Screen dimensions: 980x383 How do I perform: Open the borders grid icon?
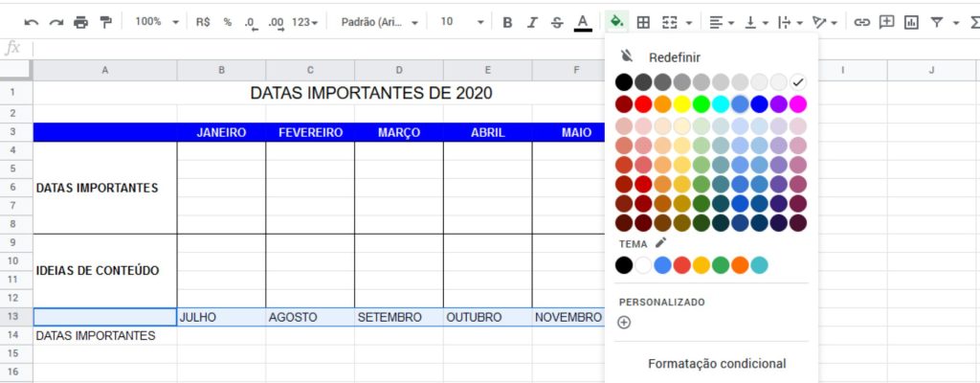point(643,23)
